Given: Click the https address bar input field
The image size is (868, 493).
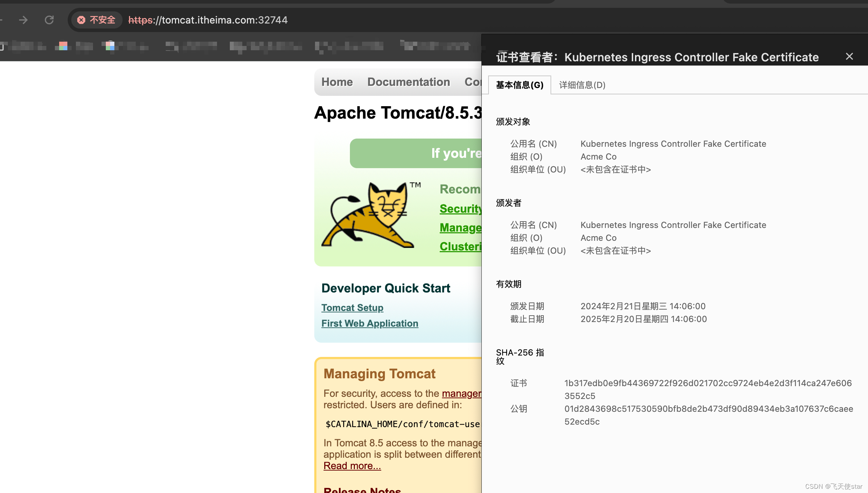Looking at the screenshot, I should click(x=207, y=20).
